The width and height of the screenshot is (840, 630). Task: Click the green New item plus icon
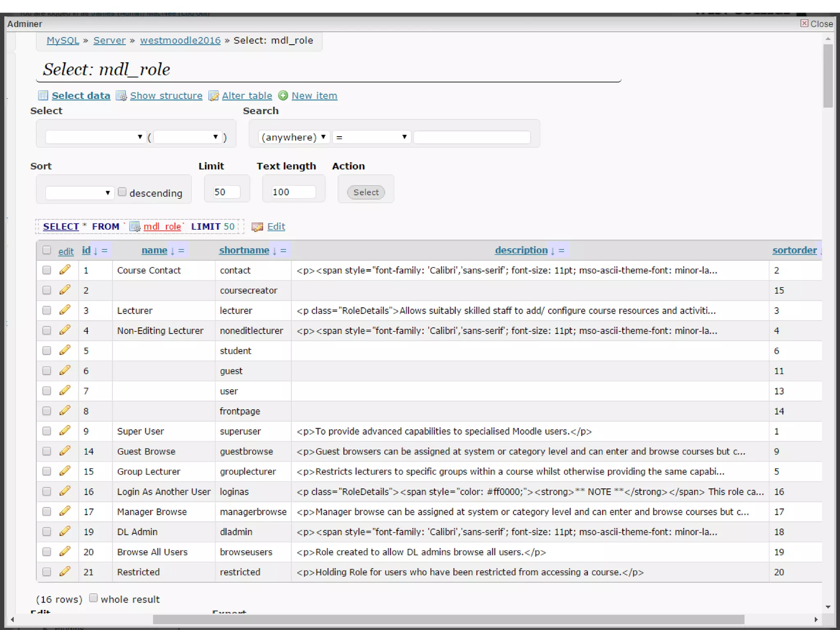coord(283,96)
